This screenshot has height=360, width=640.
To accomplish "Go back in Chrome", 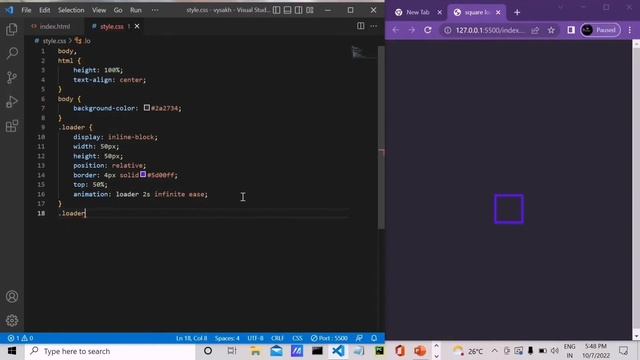I will (x=396, y=30).
